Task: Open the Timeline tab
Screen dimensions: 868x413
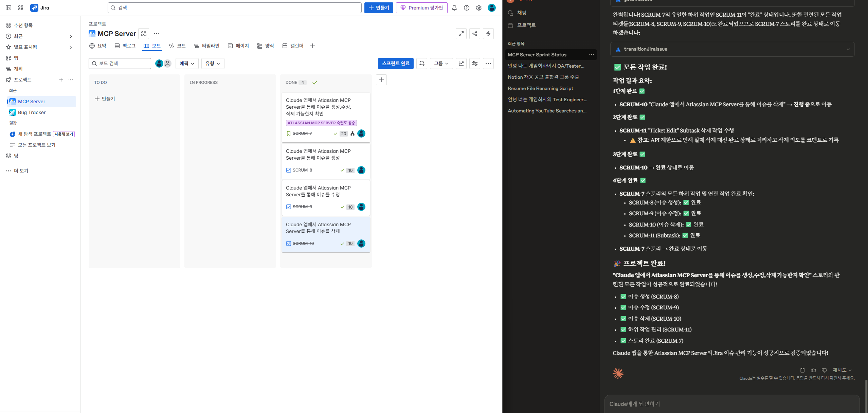Action: point(206,46)
